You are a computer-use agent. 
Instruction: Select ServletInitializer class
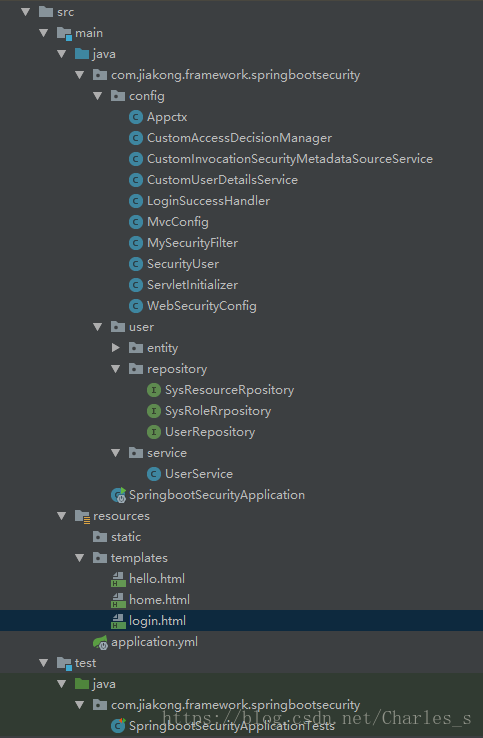pos(192,285)
